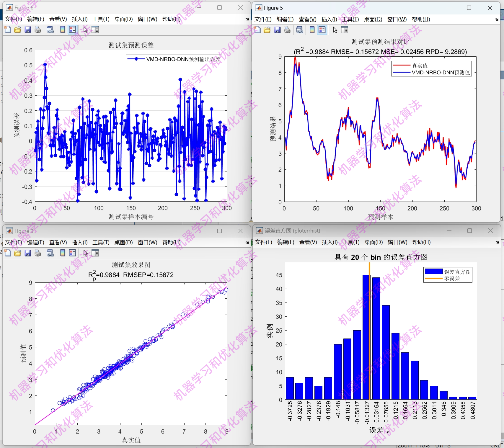Screen dimensions: 504x448
Task: Click New Figure icon in Figure 9 toolbar
Action: (8, 253)
